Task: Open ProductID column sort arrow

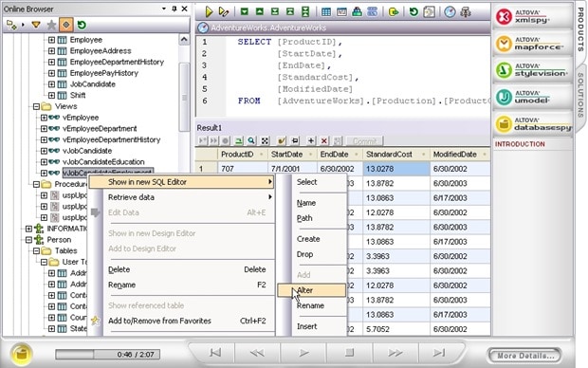Action: (262, 155)
